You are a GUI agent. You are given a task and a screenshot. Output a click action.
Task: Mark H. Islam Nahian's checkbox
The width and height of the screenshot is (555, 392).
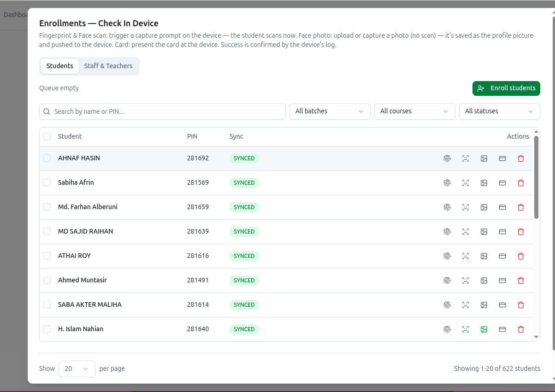[x=47, y=329]
